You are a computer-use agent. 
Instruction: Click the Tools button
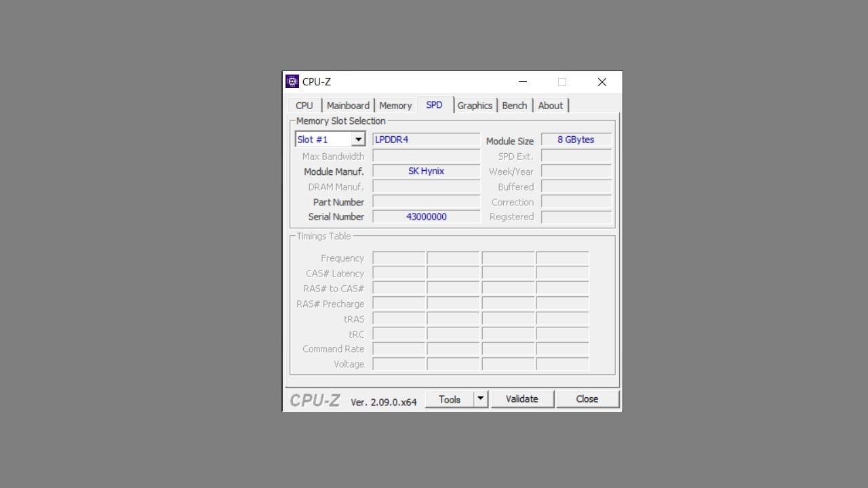pyautogui.click(x=450, y=399)
